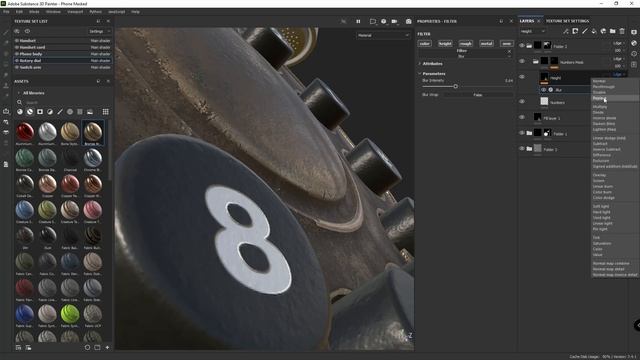The width and height of the screenshot is (640, 360).
Task: Add a folder in the Layers toolbar
Action: pos(613,31)
